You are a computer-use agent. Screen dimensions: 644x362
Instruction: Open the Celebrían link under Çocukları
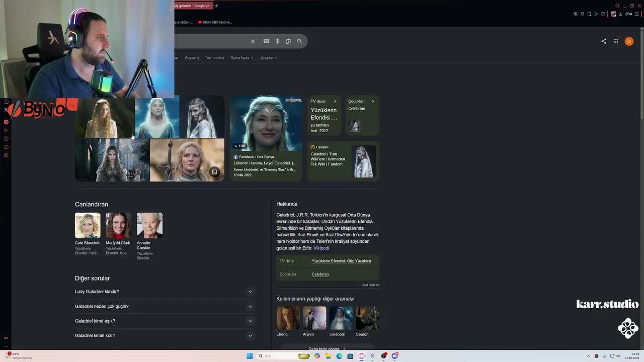[x=320, y=274]
